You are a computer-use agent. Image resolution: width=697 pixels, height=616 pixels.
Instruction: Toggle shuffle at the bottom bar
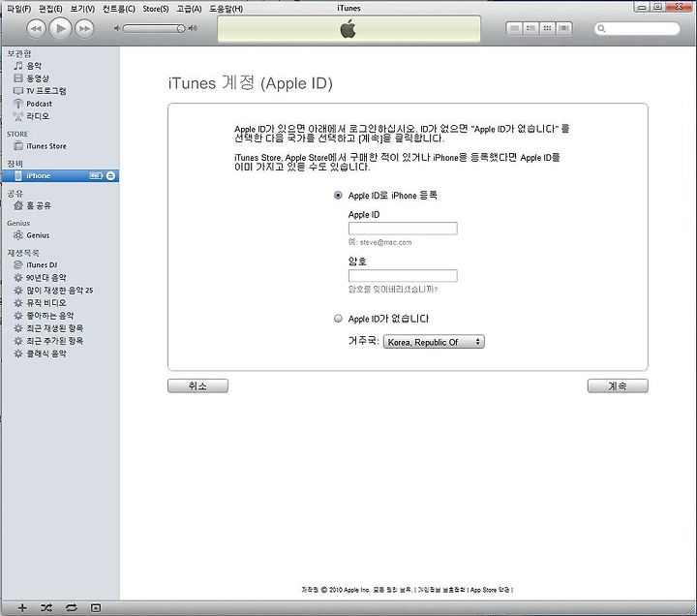click(46, 607)
